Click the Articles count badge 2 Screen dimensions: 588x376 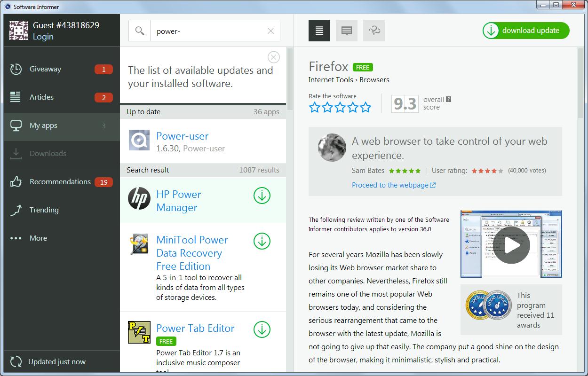[103, 98]
